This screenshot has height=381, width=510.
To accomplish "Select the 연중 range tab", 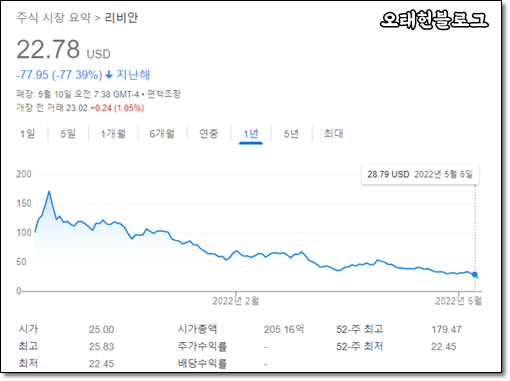I will (x=209, y=134).
